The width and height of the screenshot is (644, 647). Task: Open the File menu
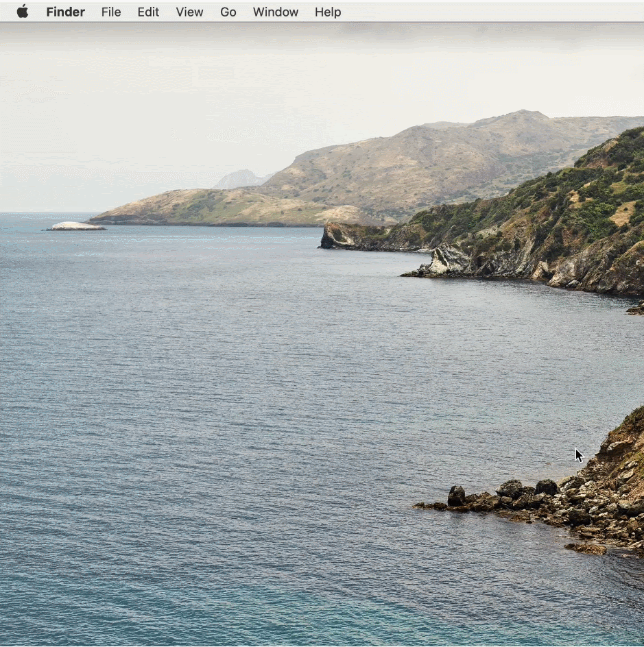click(111, 12)
